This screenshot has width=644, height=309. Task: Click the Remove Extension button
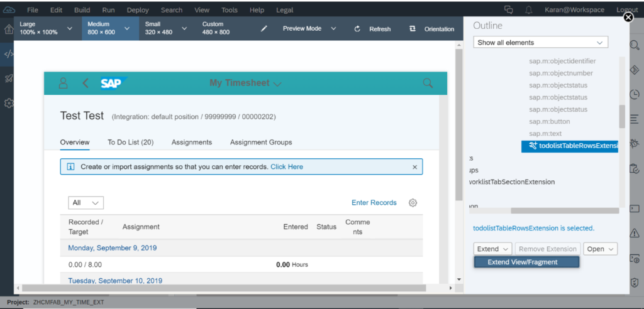[x=548, y=249]
